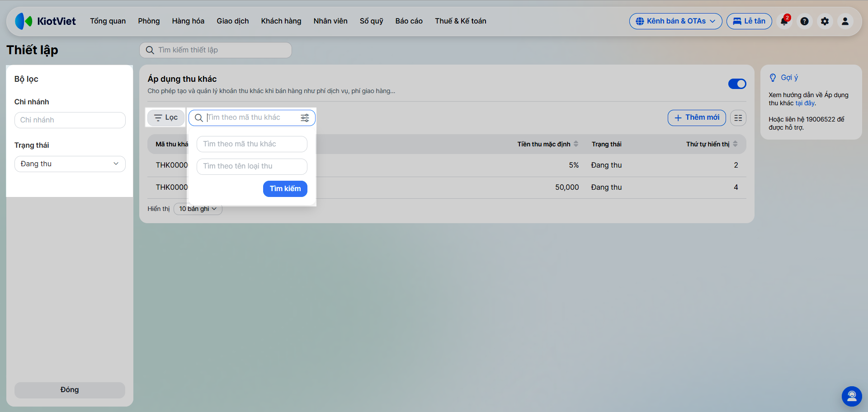Screen dimensions: 868x412
Task: Click the Tìm kiếm search button
Action: [285, 189]
